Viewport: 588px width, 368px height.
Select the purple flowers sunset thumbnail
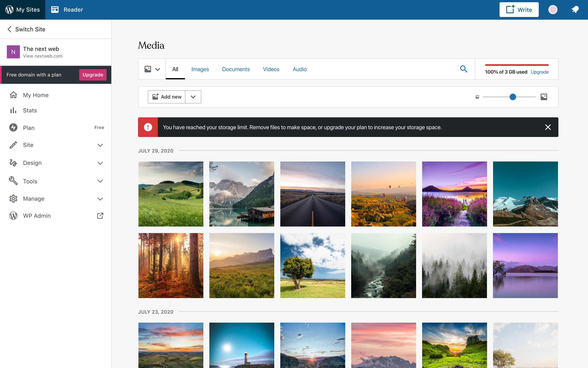[455, 194]
